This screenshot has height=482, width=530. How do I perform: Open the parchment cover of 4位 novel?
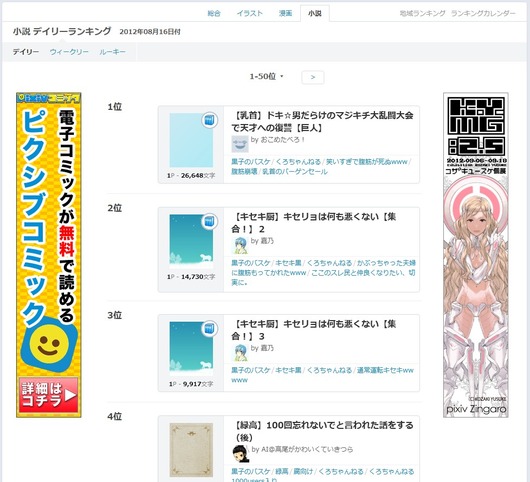pyautogui.click(x=191, y=450)
